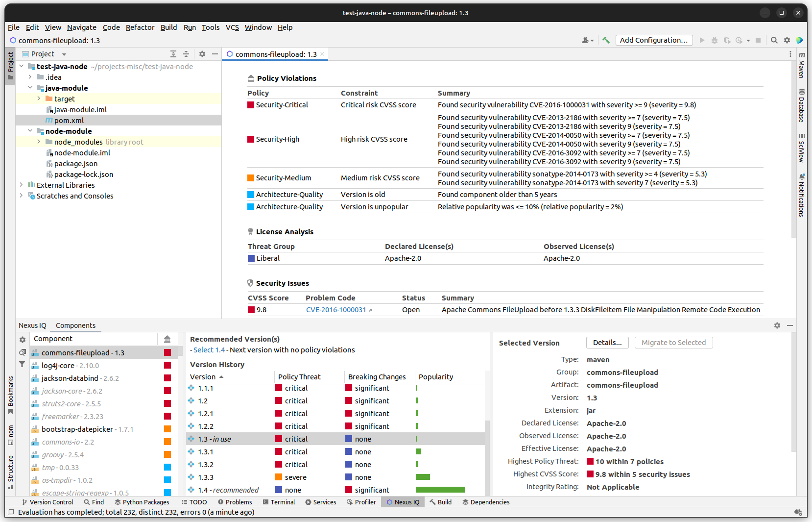
Task: Click the Details... button
Action: point(607,343)
